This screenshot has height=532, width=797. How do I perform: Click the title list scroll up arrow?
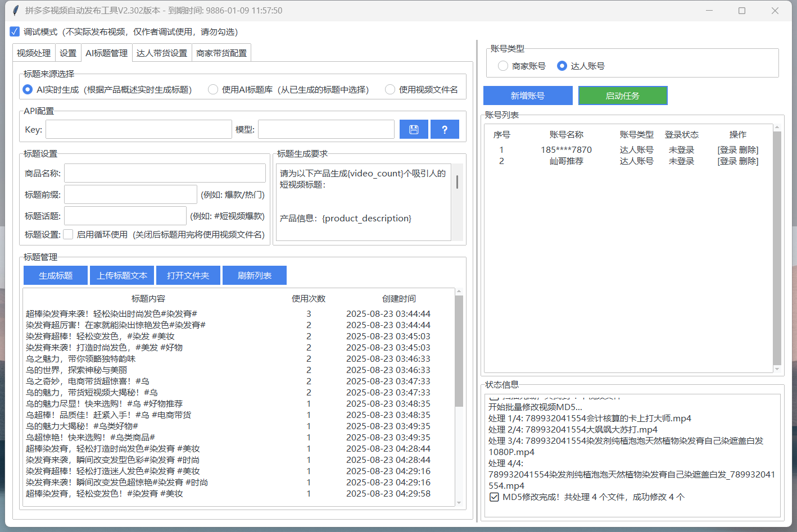(x=459, y=292)
